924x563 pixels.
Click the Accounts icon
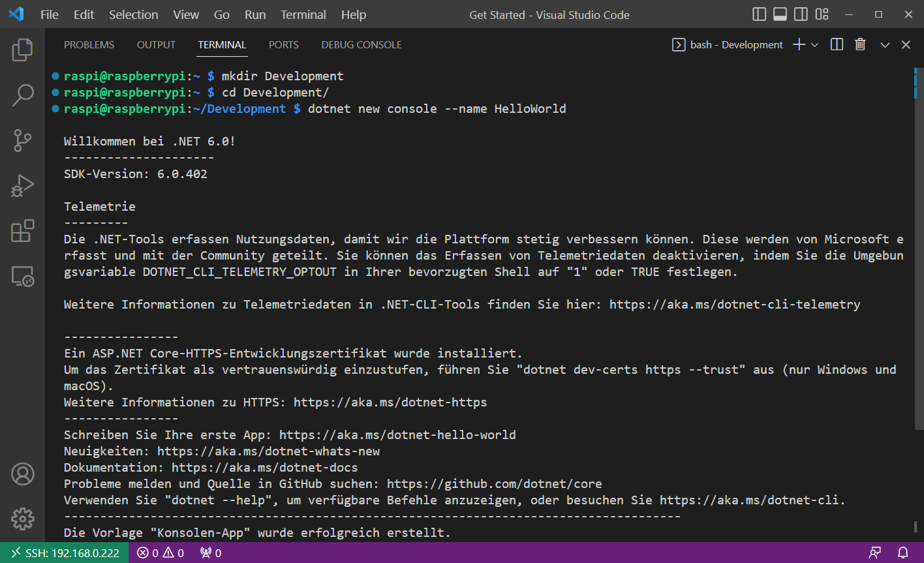coord(22,474)
